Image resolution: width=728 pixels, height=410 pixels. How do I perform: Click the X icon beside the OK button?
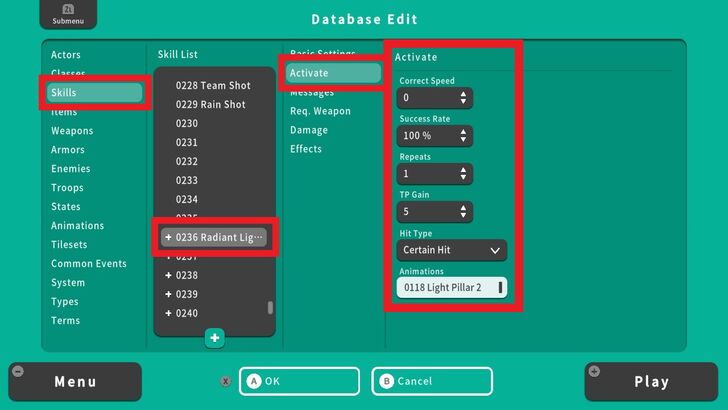226,381
